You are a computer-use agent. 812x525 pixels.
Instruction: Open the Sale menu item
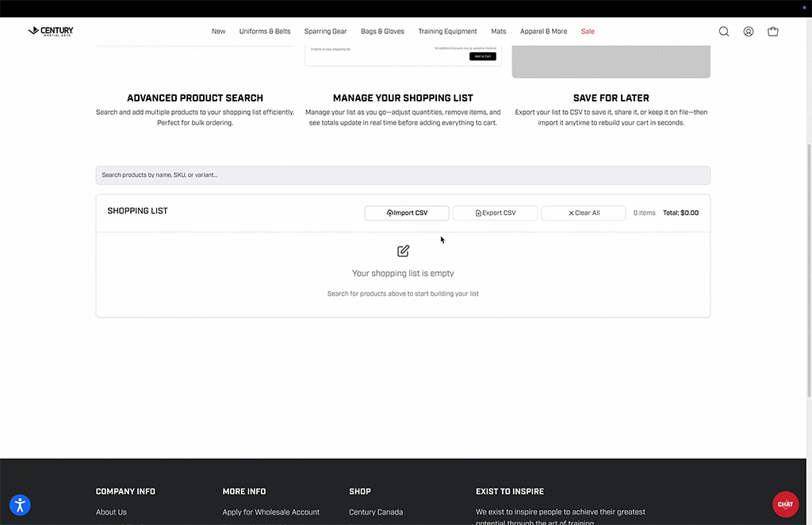coord(588,32)
